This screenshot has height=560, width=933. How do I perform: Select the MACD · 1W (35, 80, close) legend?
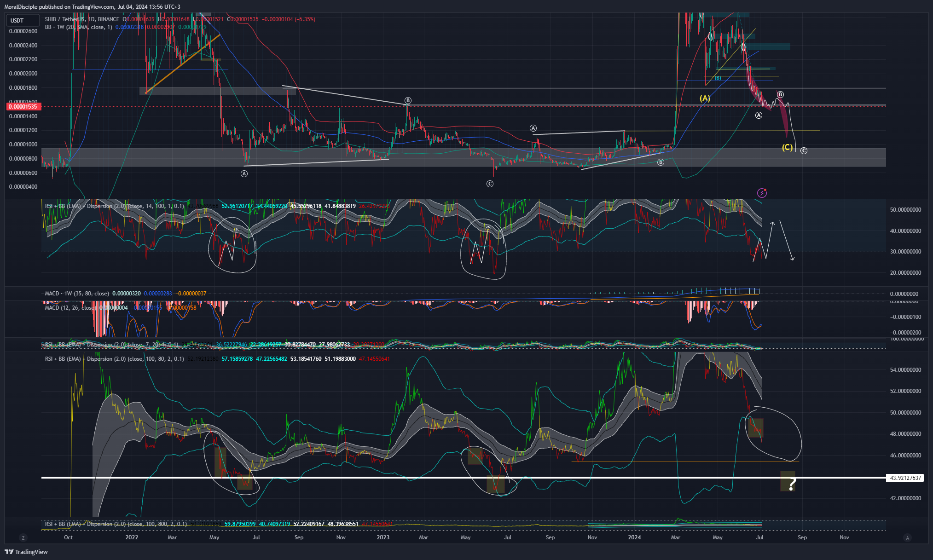pos(77,294)
